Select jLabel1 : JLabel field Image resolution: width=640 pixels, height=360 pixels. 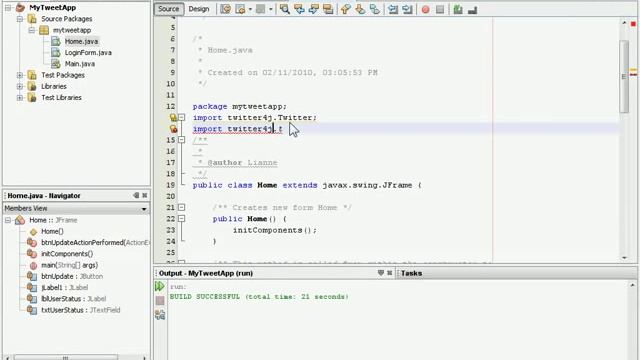pos(64,288)
